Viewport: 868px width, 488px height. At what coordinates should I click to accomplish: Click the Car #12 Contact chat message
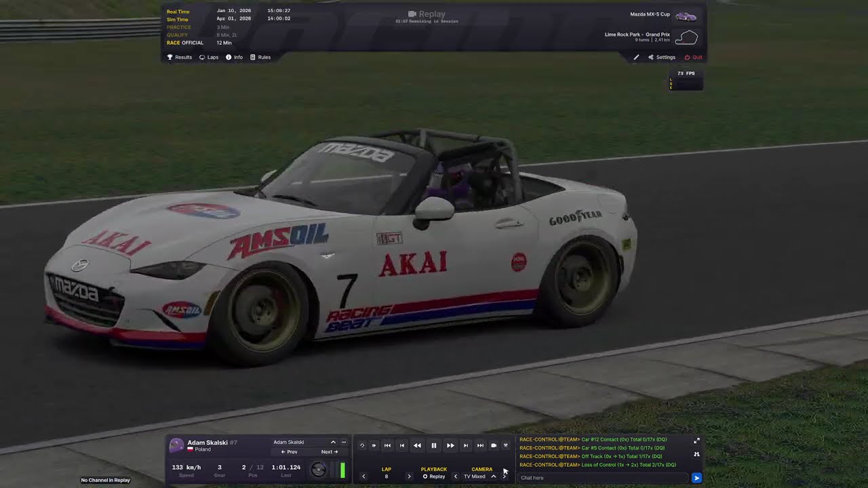(593, 440)
